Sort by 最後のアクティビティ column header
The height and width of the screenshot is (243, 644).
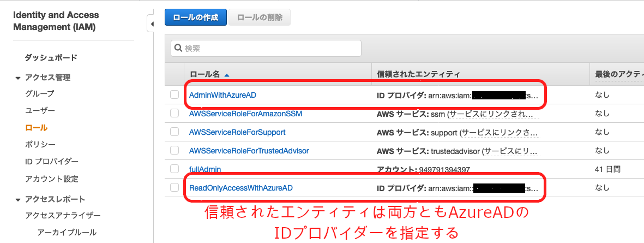[x=619, y=74]
